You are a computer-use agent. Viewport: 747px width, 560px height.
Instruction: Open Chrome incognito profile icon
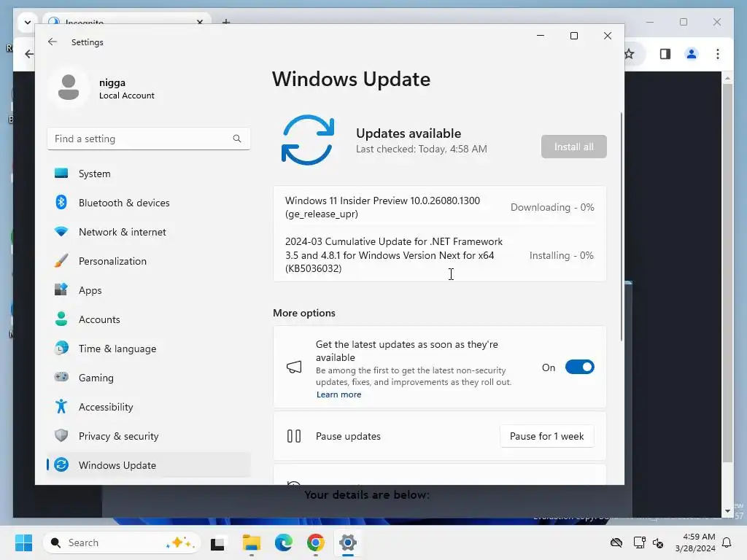pos(692,54)
